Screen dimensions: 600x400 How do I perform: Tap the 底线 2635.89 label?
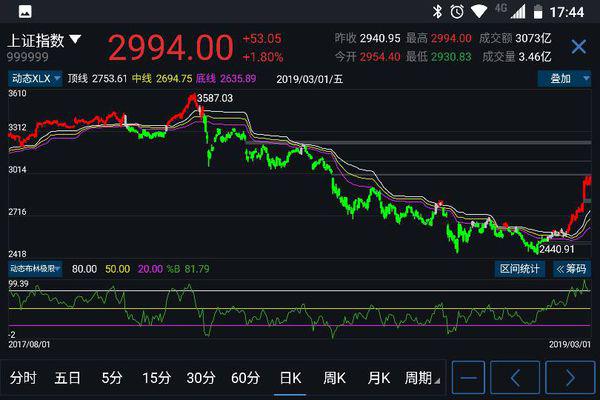pyautogui.click(x=226, y=79)
